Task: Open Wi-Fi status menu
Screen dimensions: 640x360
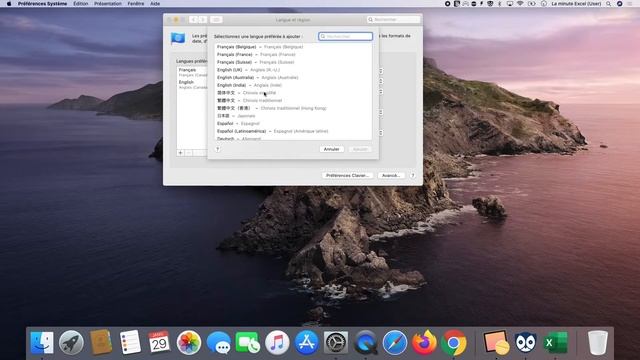Action: click(x=520, y=4)
